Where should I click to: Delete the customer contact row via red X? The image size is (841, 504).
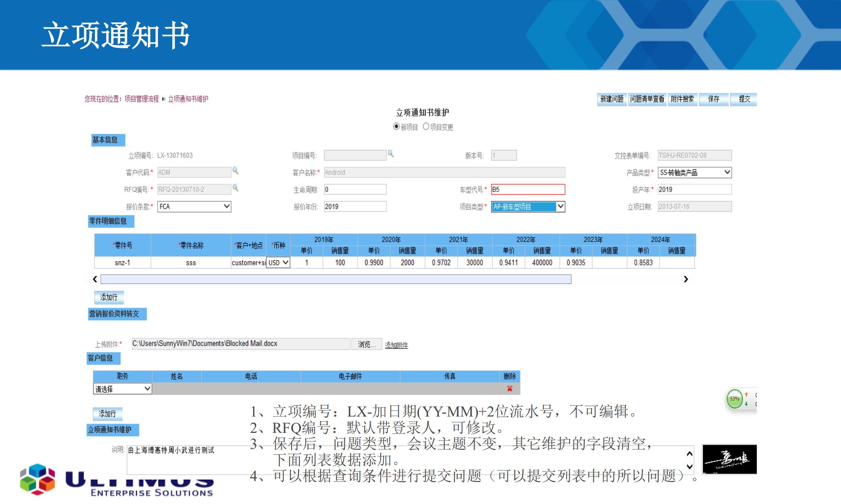(509, 388)
